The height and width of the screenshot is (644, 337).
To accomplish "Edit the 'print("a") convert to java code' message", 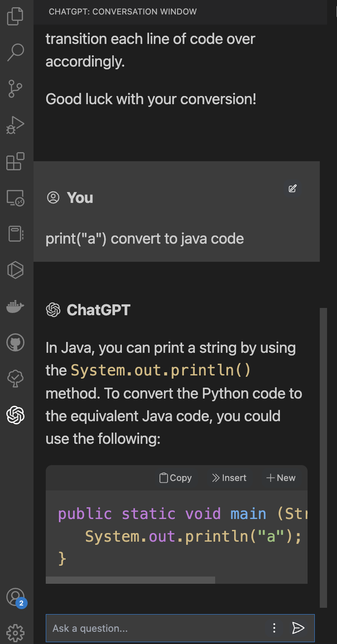I will (293, 188).
